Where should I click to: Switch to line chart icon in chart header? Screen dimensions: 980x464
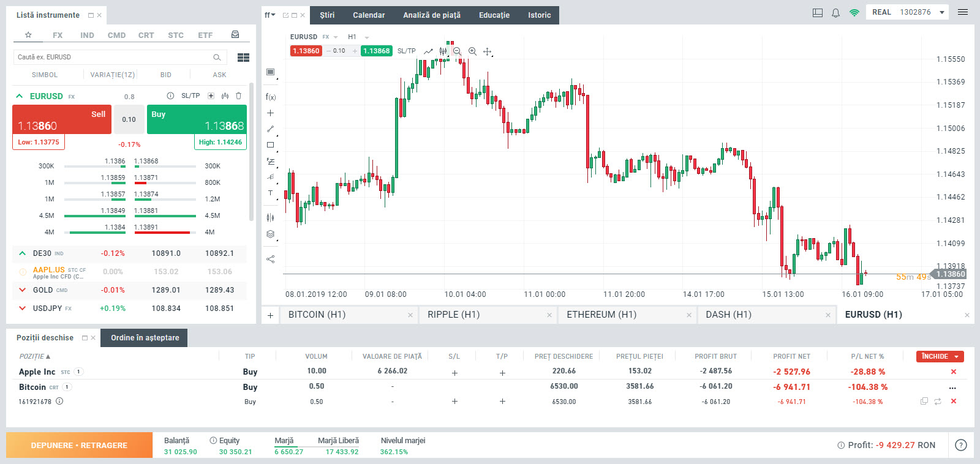(428, 51)
